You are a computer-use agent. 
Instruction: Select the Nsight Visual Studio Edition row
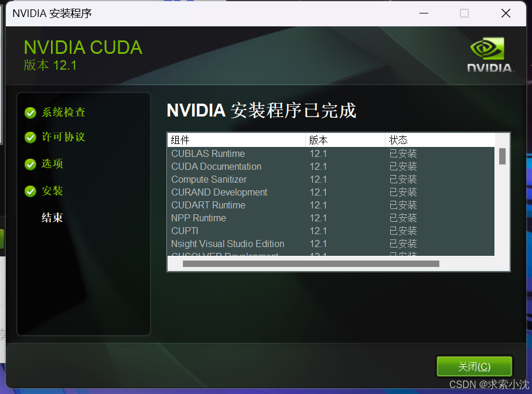pos(331,244)
